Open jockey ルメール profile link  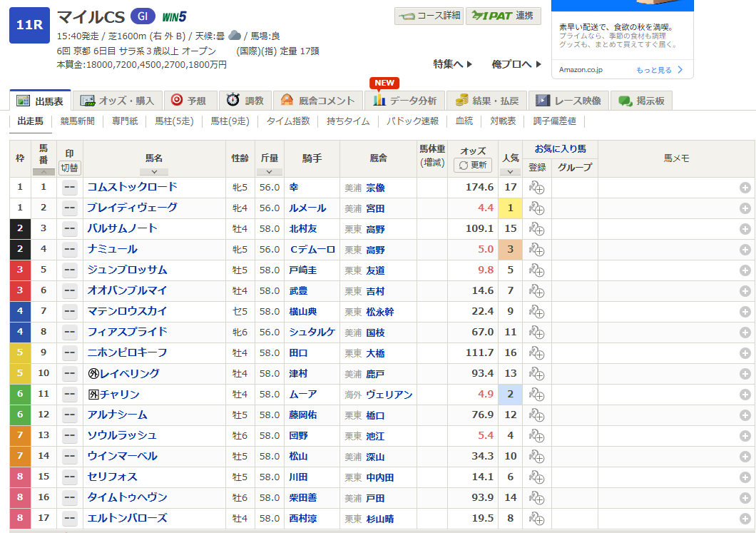[307, 208]
